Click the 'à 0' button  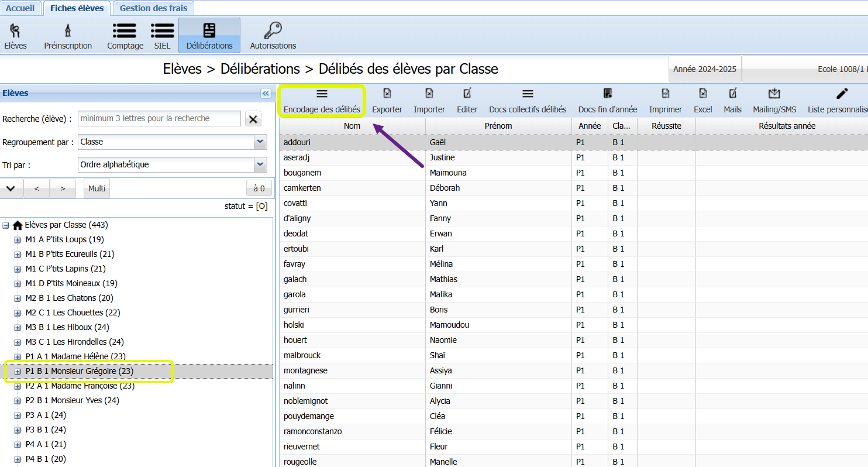(259, 188)
